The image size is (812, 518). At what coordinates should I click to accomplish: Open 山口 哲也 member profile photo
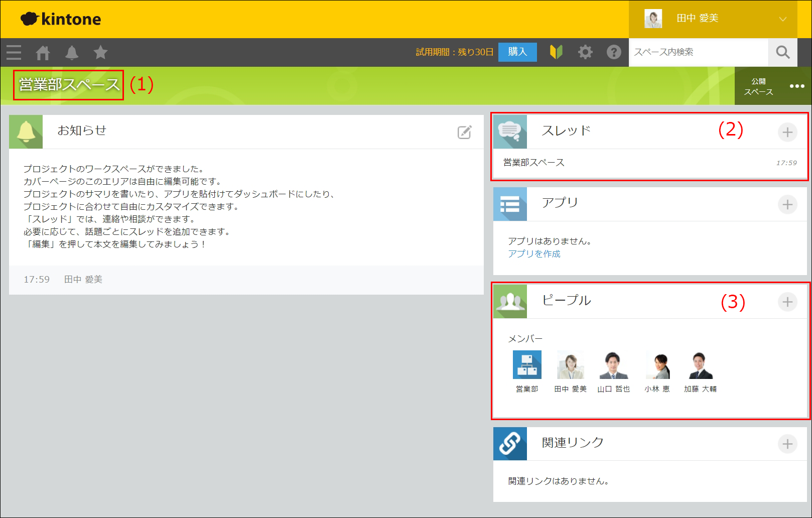613,365
